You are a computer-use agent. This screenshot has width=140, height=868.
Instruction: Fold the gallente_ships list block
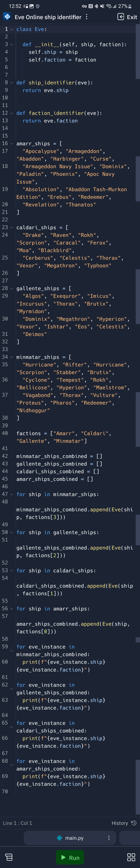[12, 288]
